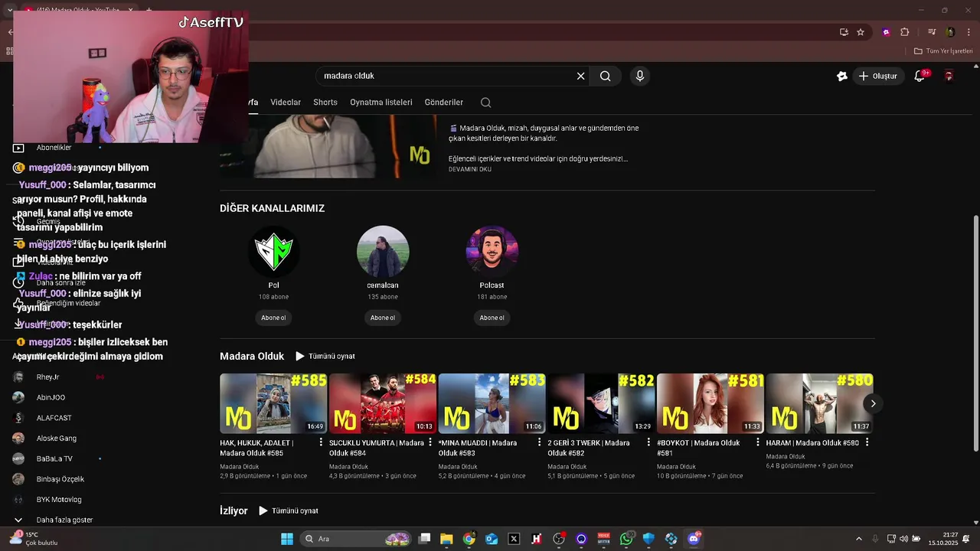Bookmark this page with star icon

point(861,32)
